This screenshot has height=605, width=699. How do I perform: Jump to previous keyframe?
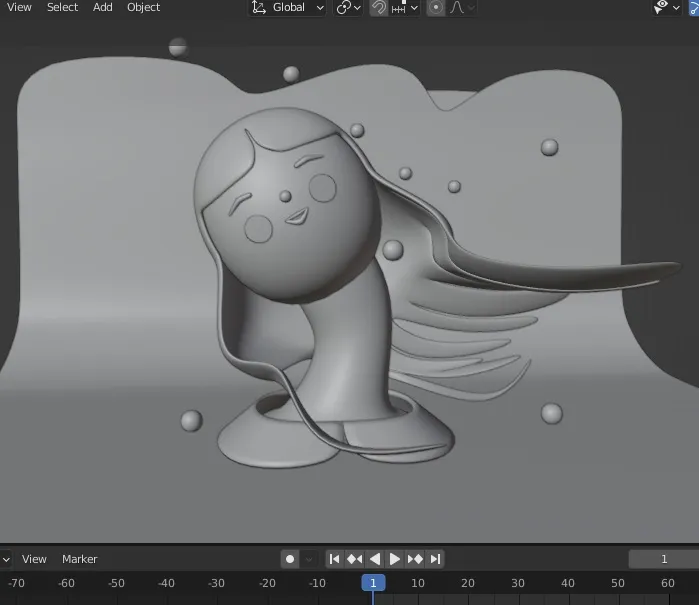click(x=354, y=559)
